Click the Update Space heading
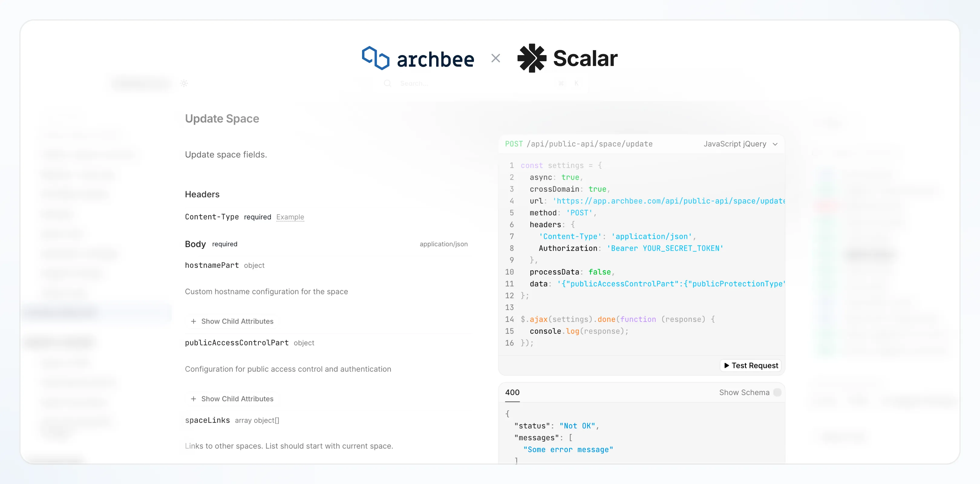This screenshot has height=484, width=980. point(222,119)
